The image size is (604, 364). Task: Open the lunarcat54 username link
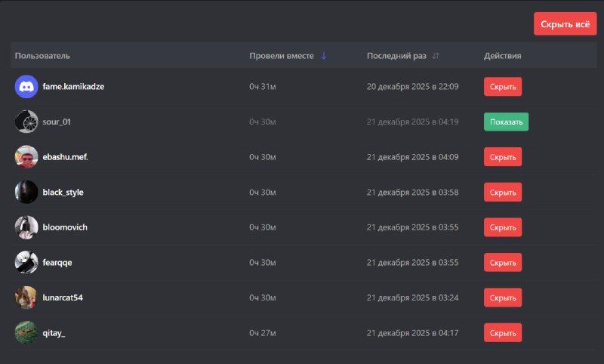pos(63,298)
